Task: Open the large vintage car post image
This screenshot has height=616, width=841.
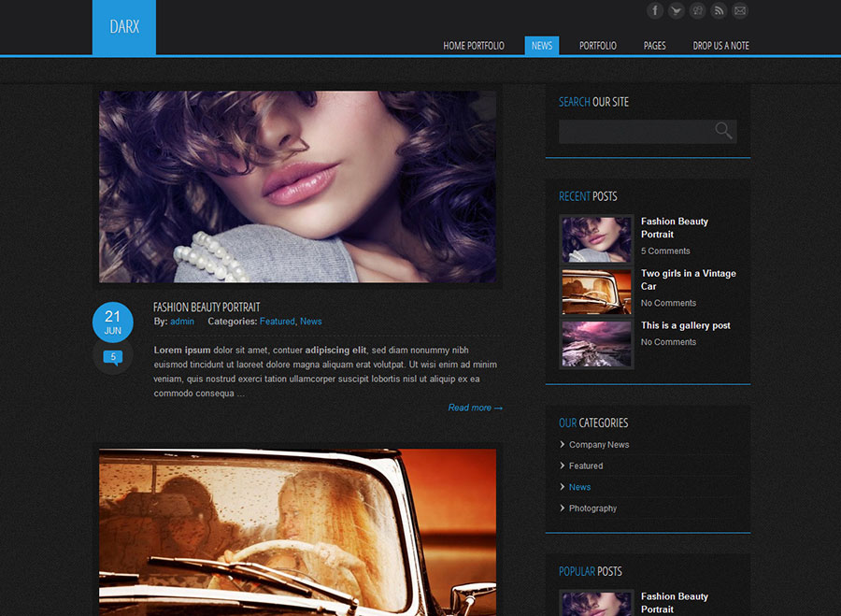Action: [x=298, y=532]
